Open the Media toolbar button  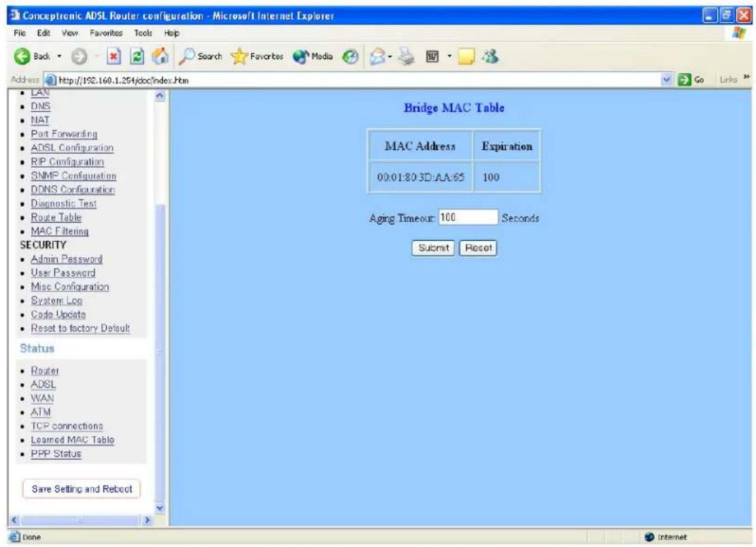pyautogui.click(x=313, y=56)
